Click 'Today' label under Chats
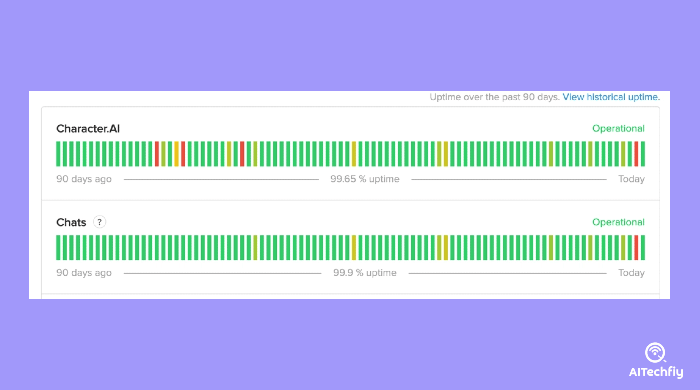The image size is (700, 390). 631,273
